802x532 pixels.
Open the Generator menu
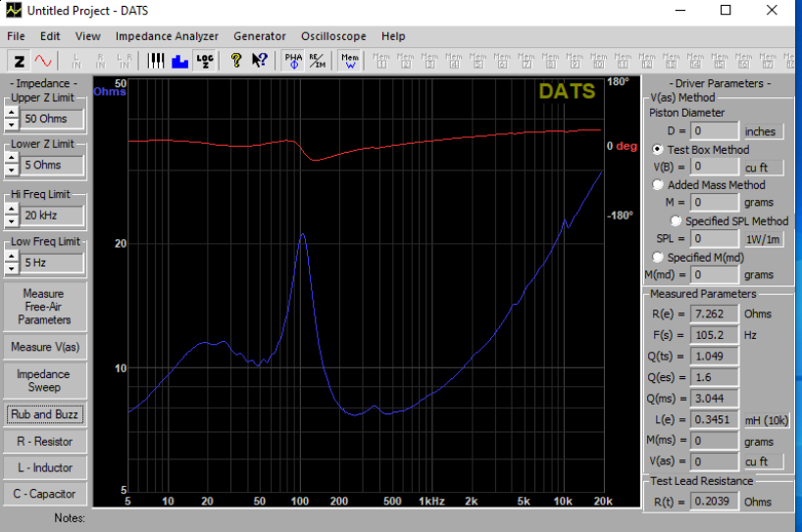click(260, 36)
